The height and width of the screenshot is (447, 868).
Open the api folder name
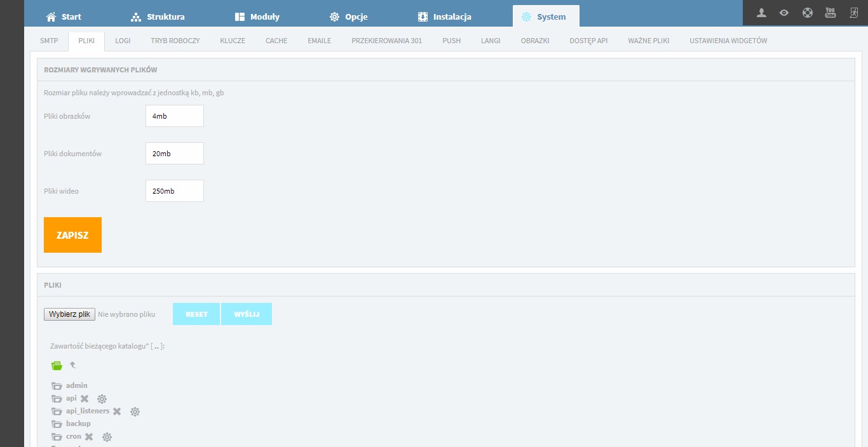pyautogui.click(x=71, y=398)
